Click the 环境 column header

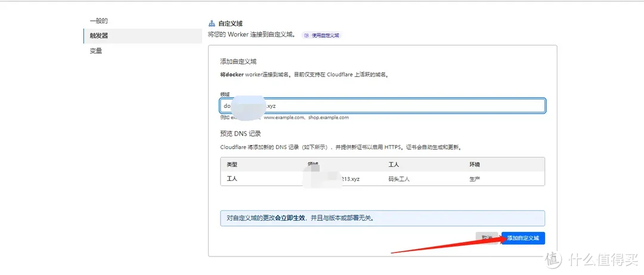click(x=475, y=165)
